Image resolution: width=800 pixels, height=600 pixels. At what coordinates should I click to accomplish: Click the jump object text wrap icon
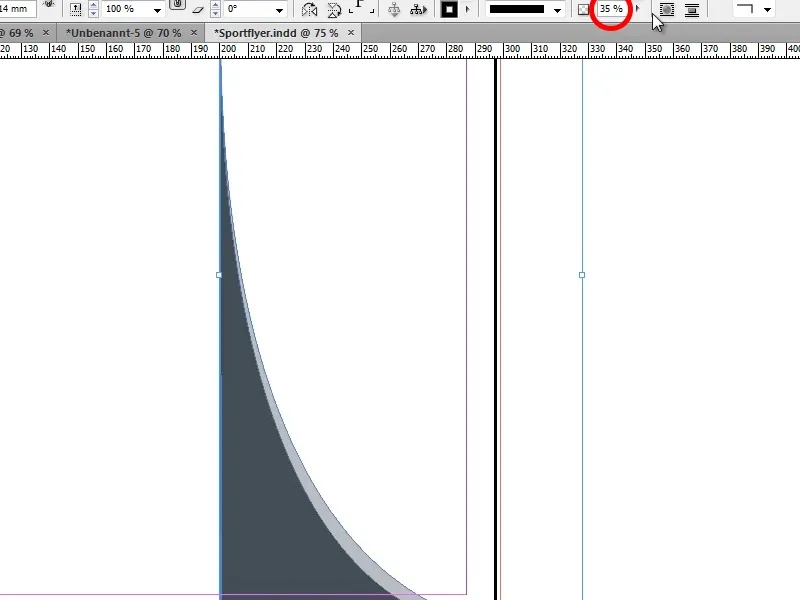tap(692, 10)
